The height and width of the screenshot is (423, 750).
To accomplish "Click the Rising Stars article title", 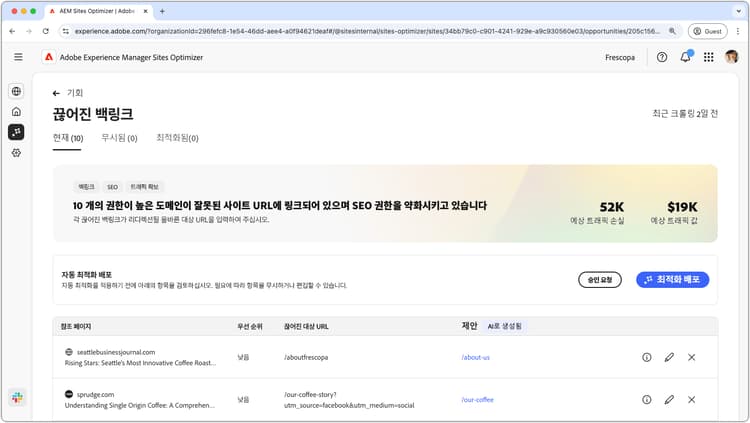I will pyautogui.click(x=140, y=363).
